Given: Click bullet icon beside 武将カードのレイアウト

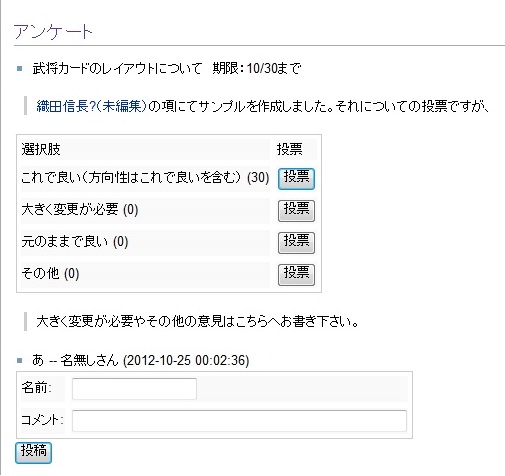Looking at the screenshot, I should (20, 69).
